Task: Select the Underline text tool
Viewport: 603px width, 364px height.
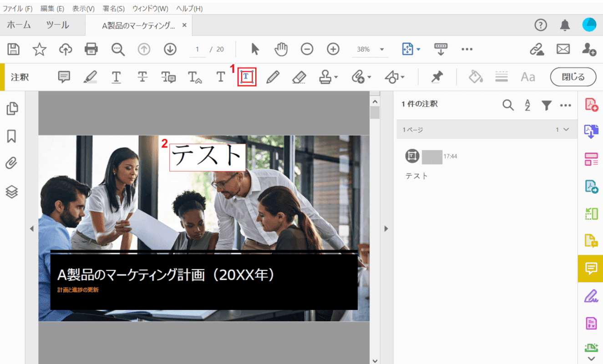Action: coord(117,77)
